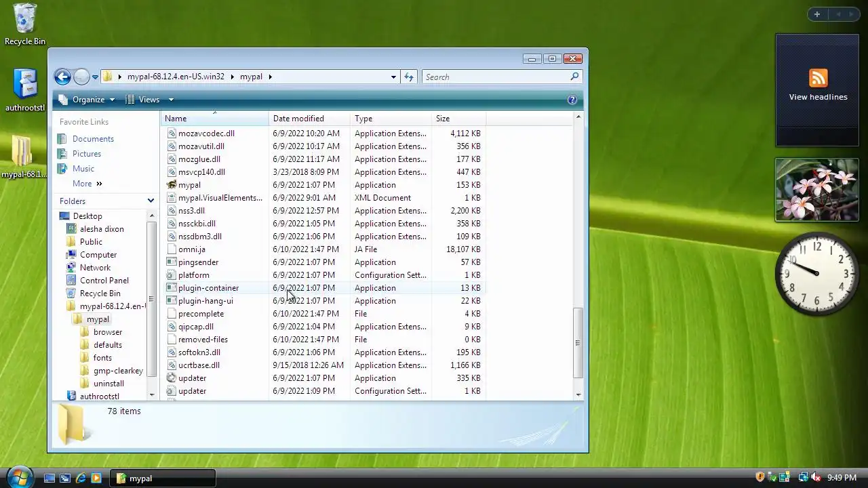Click the muted volume tray icon
This screenshot has height=488, width=868.
click(816, 478)
